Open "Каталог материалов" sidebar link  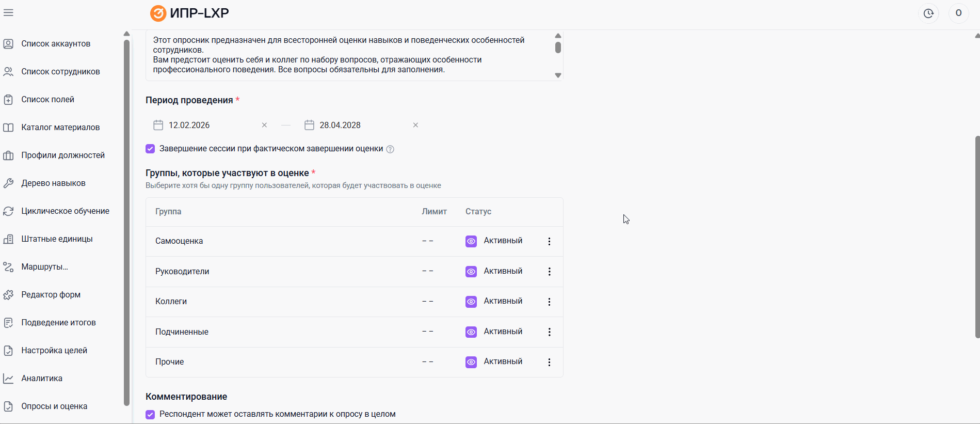click(60, 127)
